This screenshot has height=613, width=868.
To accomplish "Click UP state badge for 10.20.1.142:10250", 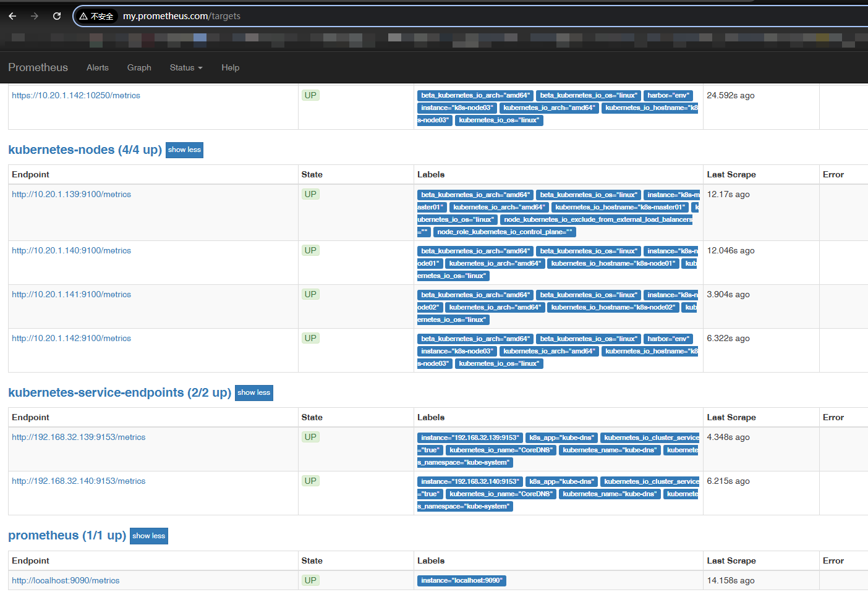I will coord(310,95).
